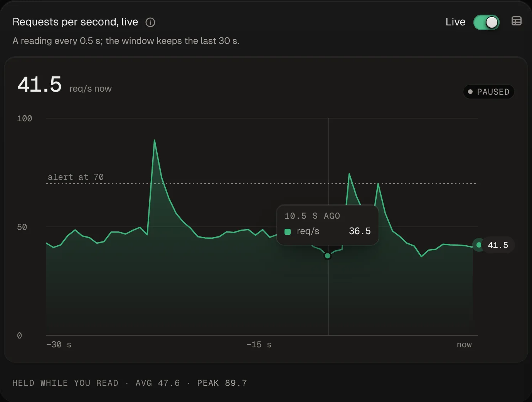Click the 50 y-axis label

coord(22,227)
